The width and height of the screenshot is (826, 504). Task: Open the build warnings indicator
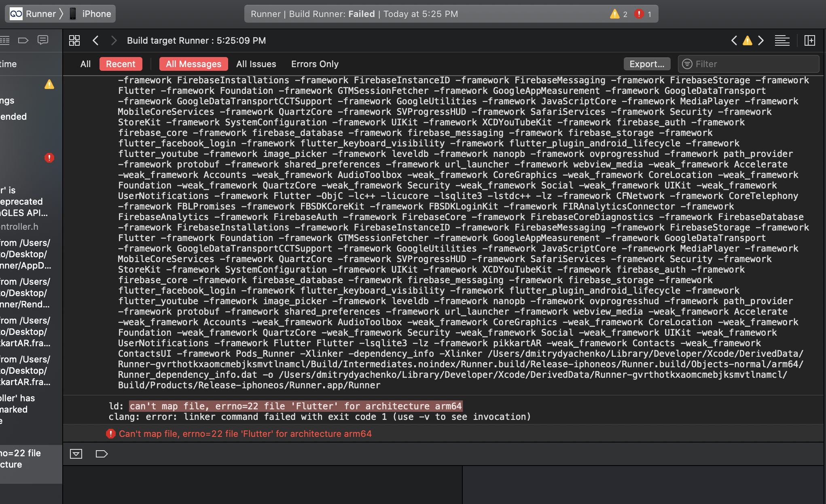(619, 14)
